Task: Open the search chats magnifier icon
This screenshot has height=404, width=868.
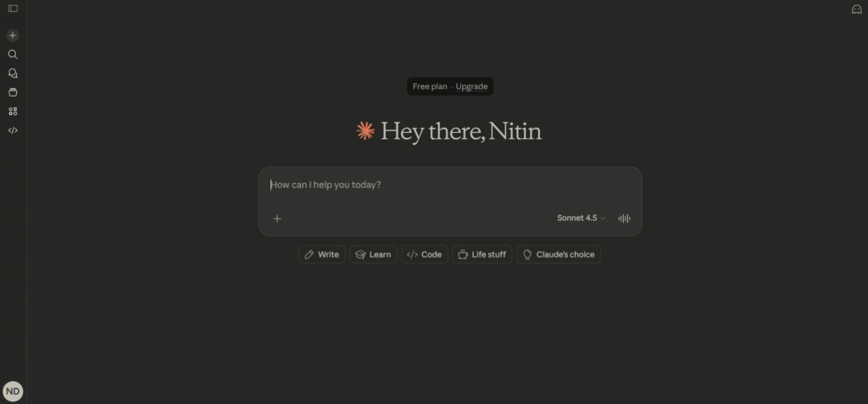Action: pos(13,54)
